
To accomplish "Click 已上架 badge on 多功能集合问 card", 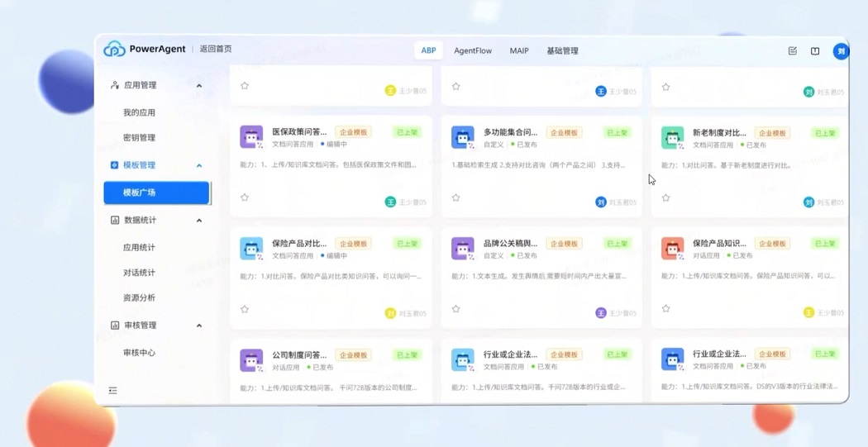I will [618, 133].
